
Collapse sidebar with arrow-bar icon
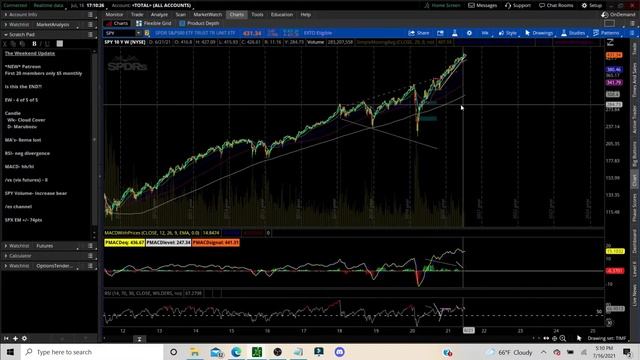coord(6,338)
